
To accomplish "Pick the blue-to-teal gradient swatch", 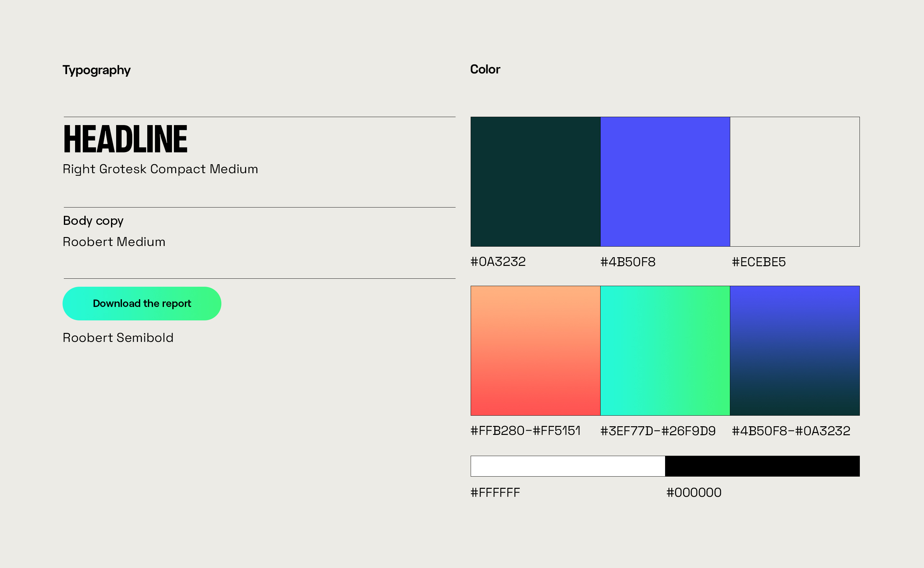I will click(794, 351).
